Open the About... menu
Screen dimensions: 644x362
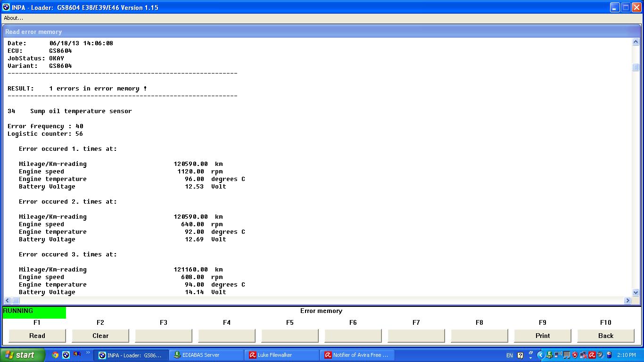pyautogui.click(x=13, y=18)
